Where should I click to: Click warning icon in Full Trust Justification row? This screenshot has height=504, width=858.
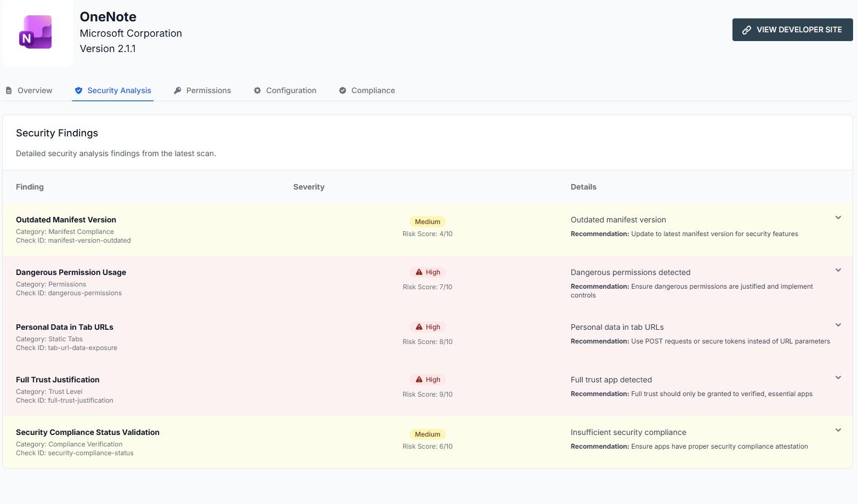click(x=419, y=380)
